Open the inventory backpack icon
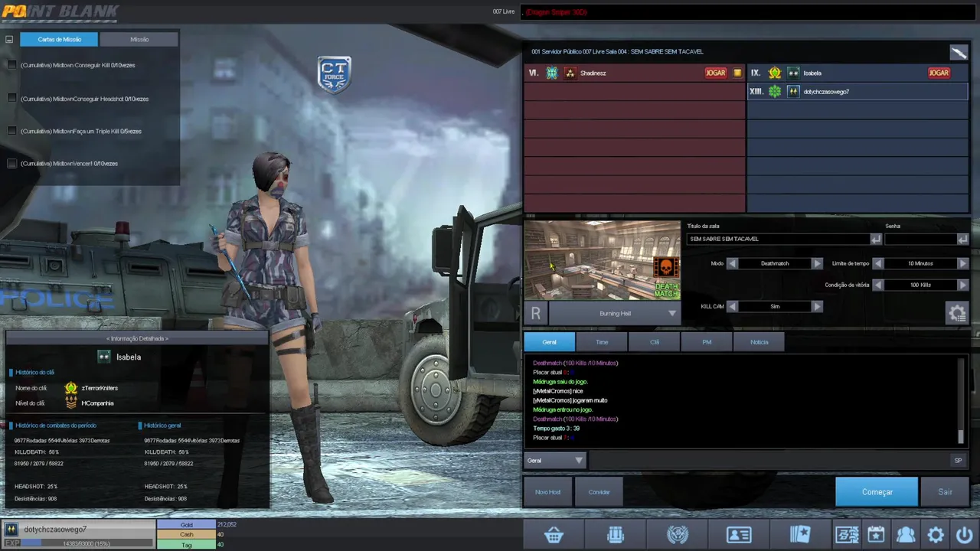The width and height of the screenshot is (980, 551). pyautogui.click(x=616, y=535)
